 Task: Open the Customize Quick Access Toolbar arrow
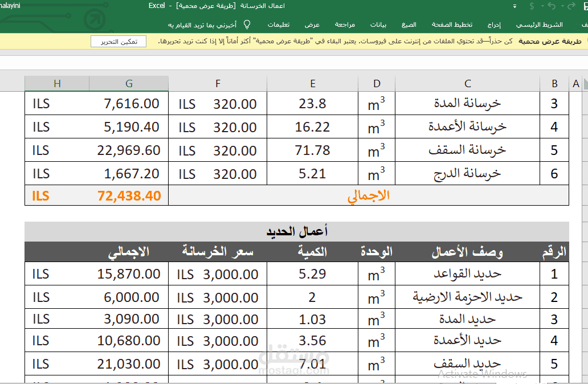pyautogui.click(x=515, y=6)
